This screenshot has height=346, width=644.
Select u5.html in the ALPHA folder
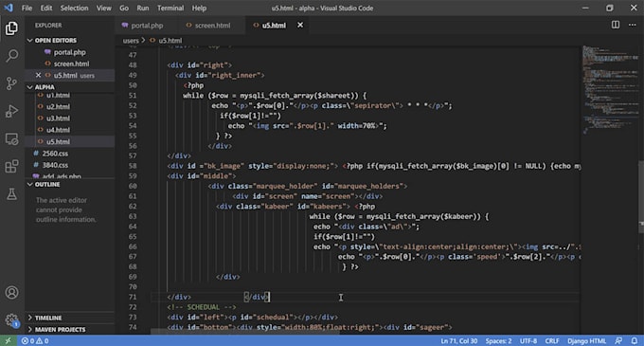point(58,142)
